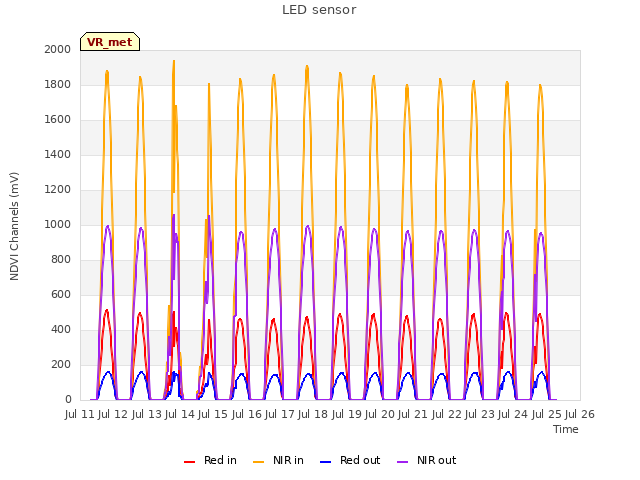640x480 pixels.
Task: Click the 'Jul 17' x-axis date label
Action: [x=280, y=414]
